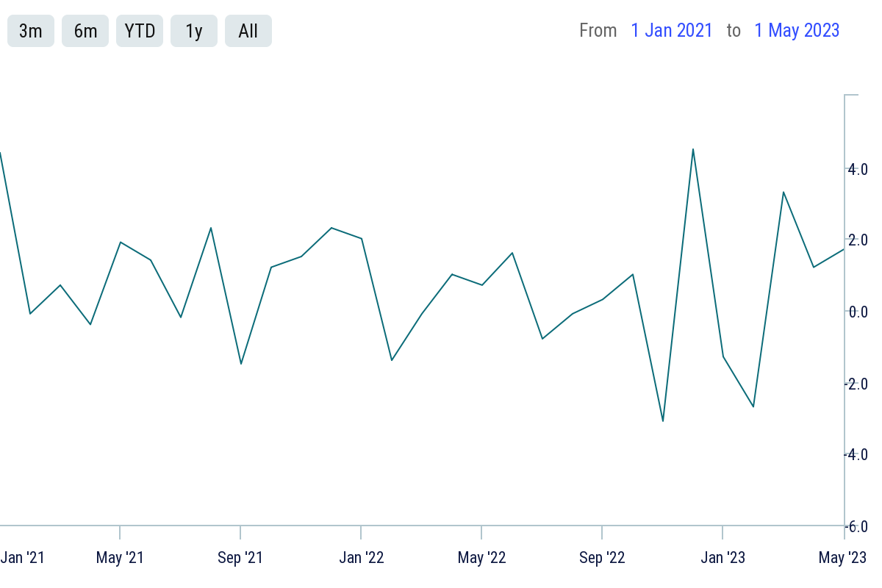Select the 3m range button

(x=31, y=31)
